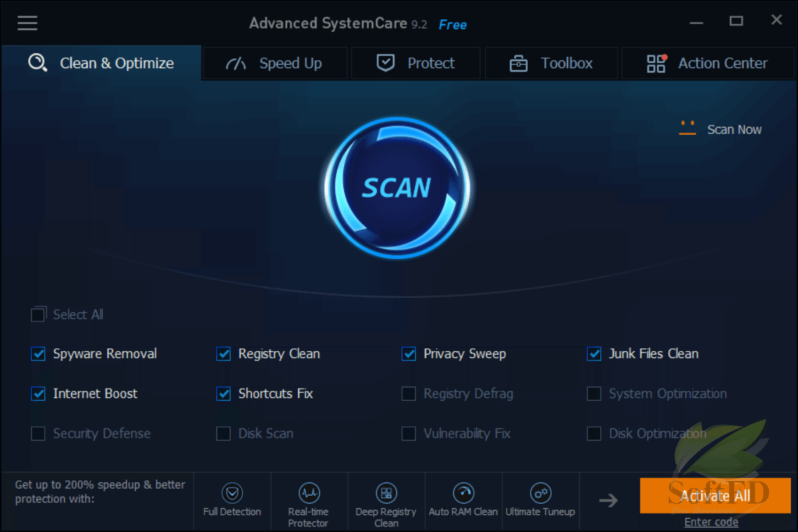The width and height of the screenshot is (798, 532).
Task: Click the Disk Optimization label
Action: [x=658, y=433]
